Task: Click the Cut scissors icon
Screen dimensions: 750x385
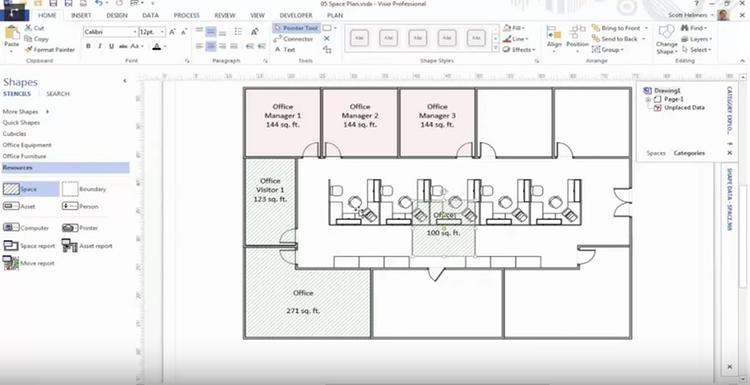Action: tap(28, 28)
